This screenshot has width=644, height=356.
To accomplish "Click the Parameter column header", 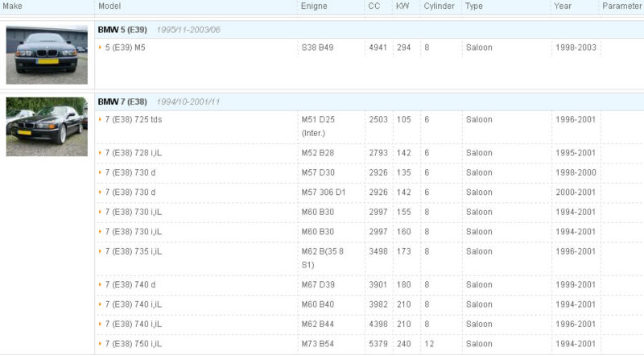I will coord(621,6).
